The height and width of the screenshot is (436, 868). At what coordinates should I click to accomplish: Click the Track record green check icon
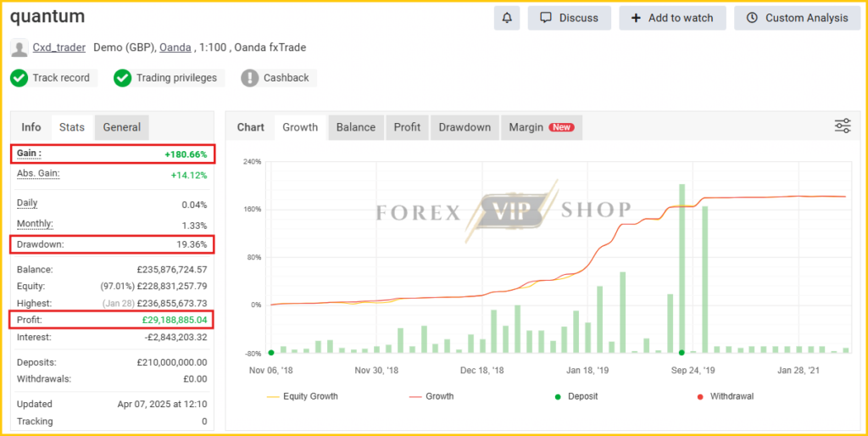pyautogui.click(x=19, y=78)
